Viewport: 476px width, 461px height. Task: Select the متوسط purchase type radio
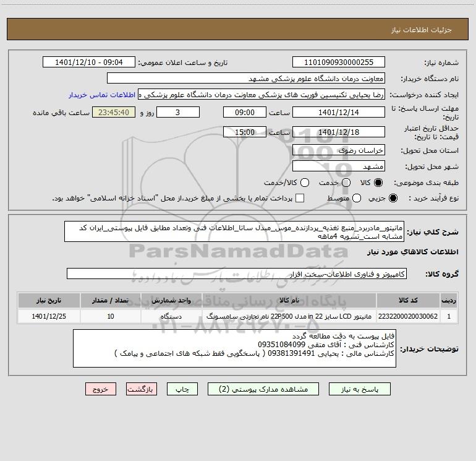point(357,198)
